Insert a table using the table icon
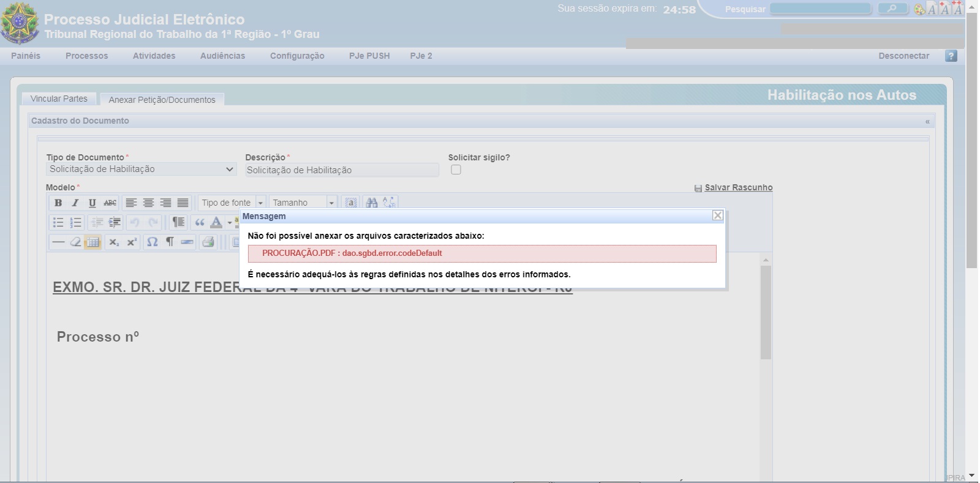 coord(92,242)
